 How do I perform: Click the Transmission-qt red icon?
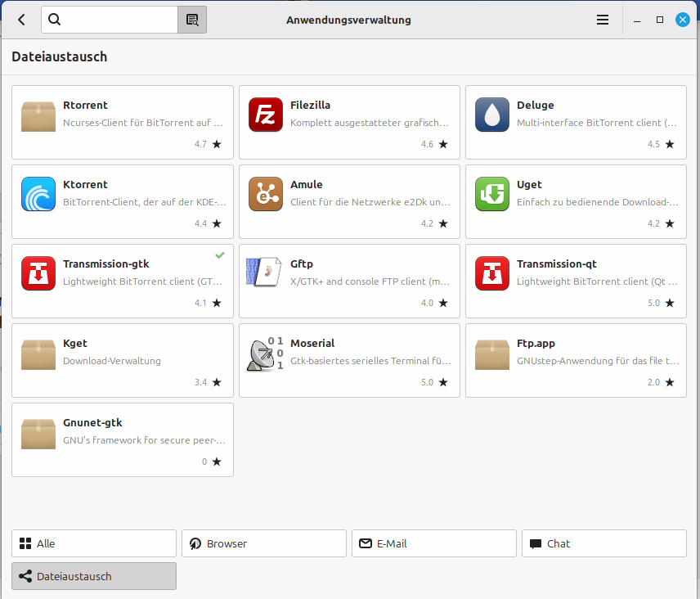[492, 273]
